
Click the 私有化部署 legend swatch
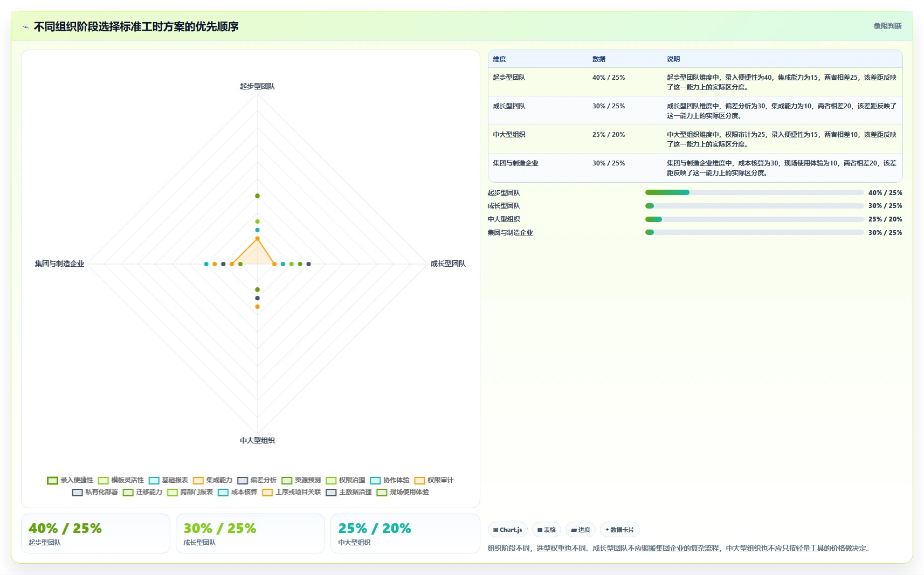point(78,492)
